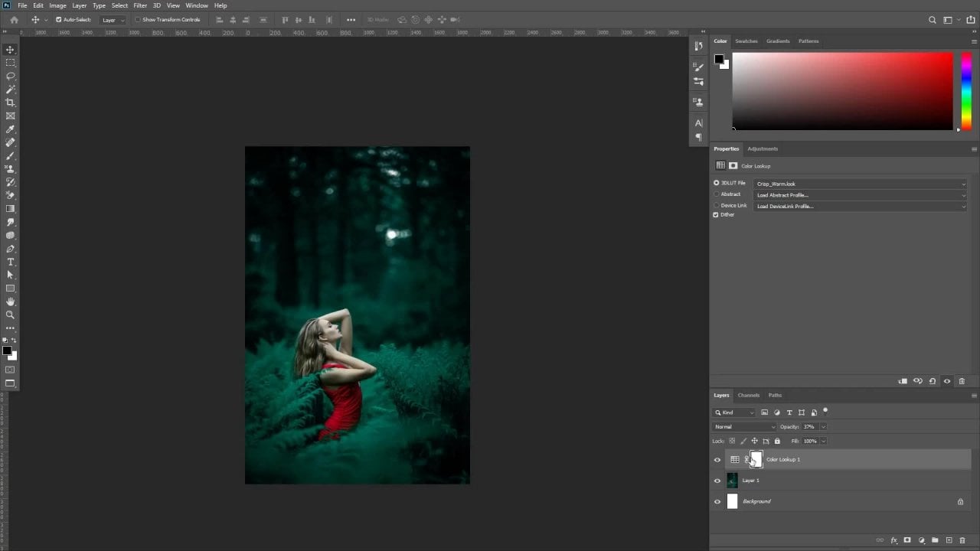Toggle visibility of Layer 1

pyautogui.click(x=717, y=480)
